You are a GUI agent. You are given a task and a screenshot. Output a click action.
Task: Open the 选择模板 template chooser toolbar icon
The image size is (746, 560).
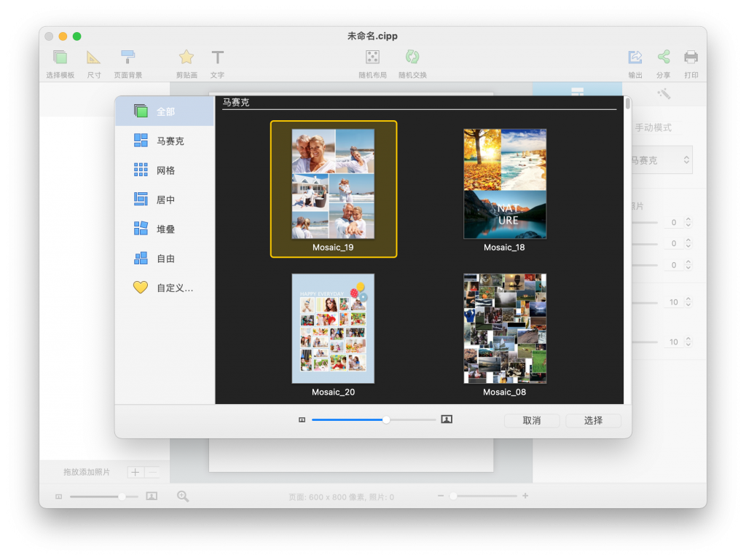[x=60, y=58]
